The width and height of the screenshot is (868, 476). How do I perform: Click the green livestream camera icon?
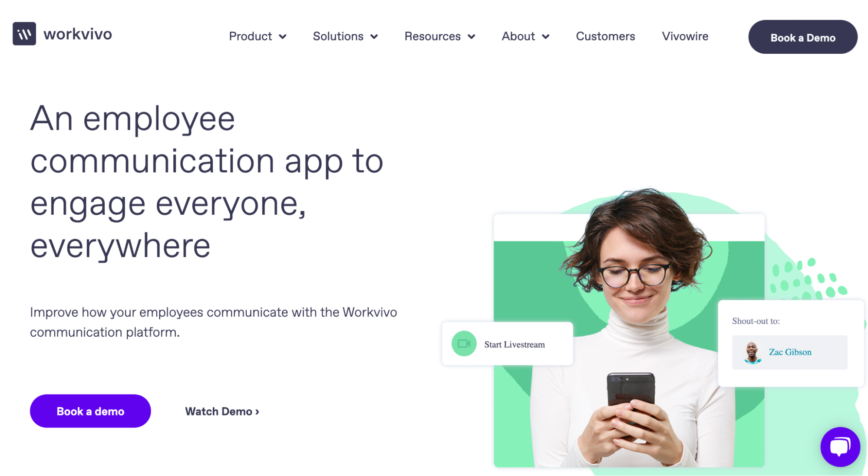pyautogui.click(x=464, y=344)
